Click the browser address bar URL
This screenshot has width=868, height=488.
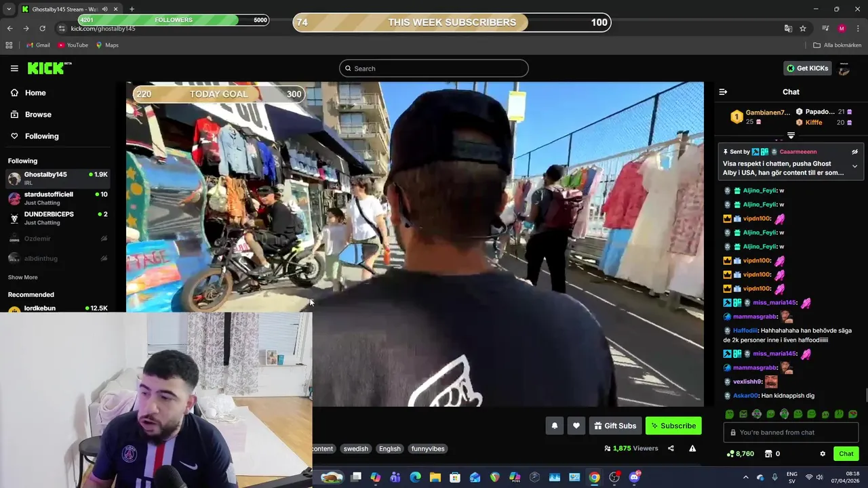pyautogui.click(x=103, y=28)
